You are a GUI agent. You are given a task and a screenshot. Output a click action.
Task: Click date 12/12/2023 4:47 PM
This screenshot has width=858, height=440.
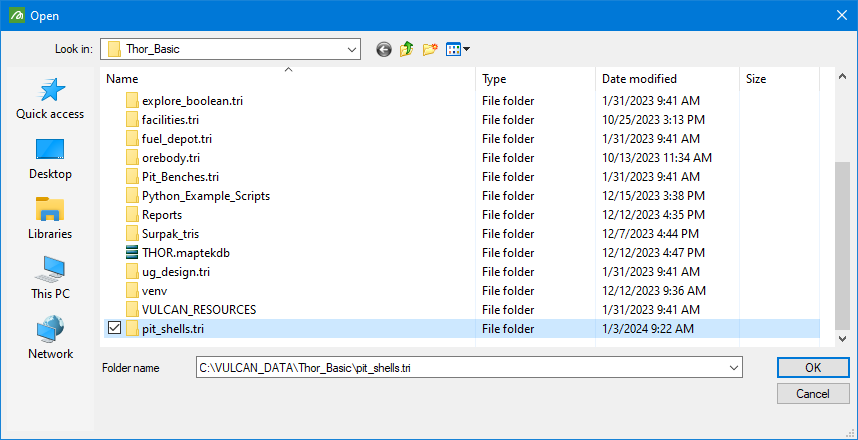tap(653, 253)
